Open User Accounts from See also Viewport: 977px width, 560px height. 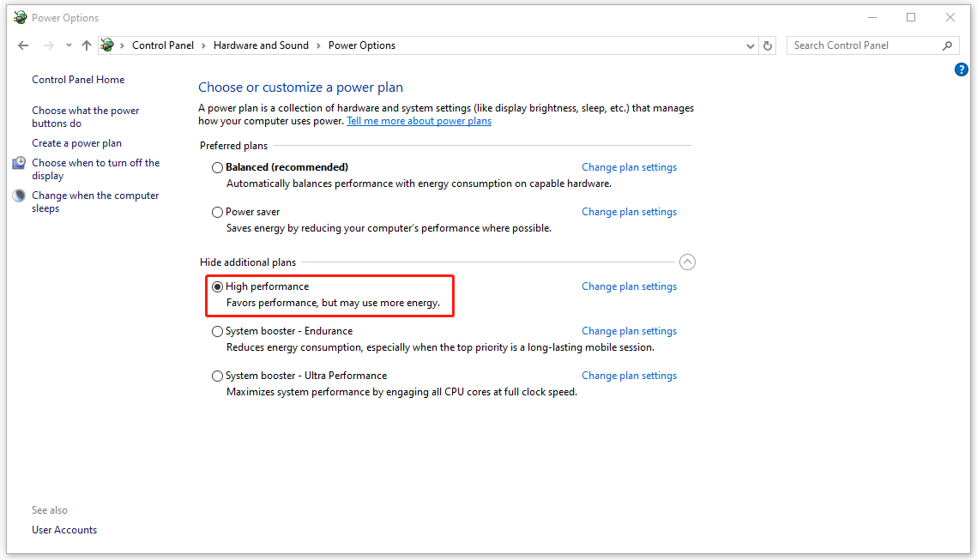pos(63,529)
